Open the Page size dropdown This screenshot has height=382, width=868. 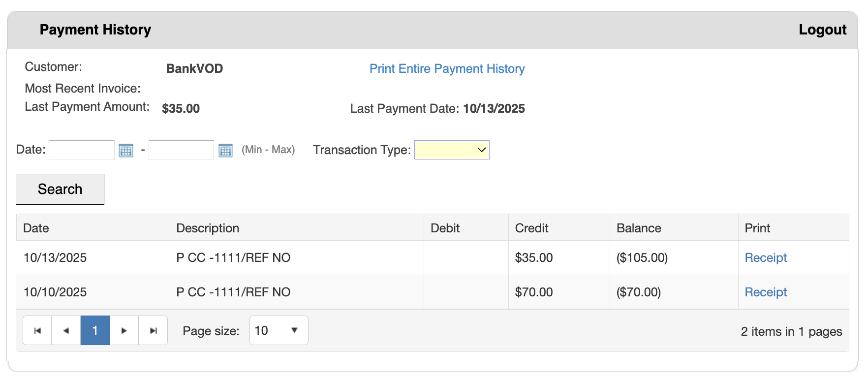point(278,330)
